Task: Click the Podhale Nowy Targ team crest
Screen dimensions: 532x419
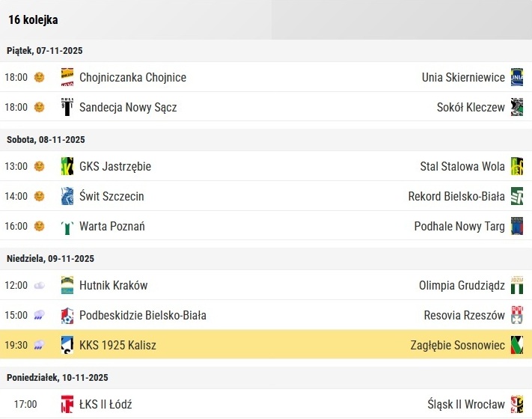Action: (x=517, y=226)
